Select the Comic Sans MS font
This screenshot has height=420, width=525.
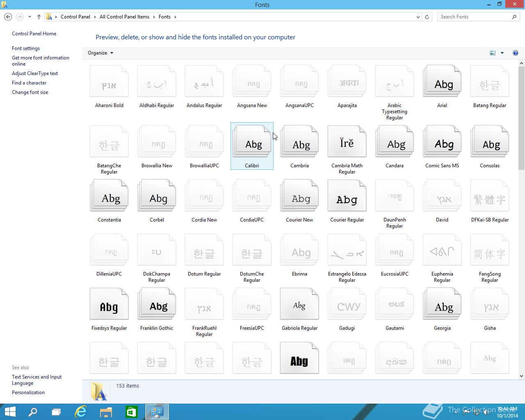442,142
